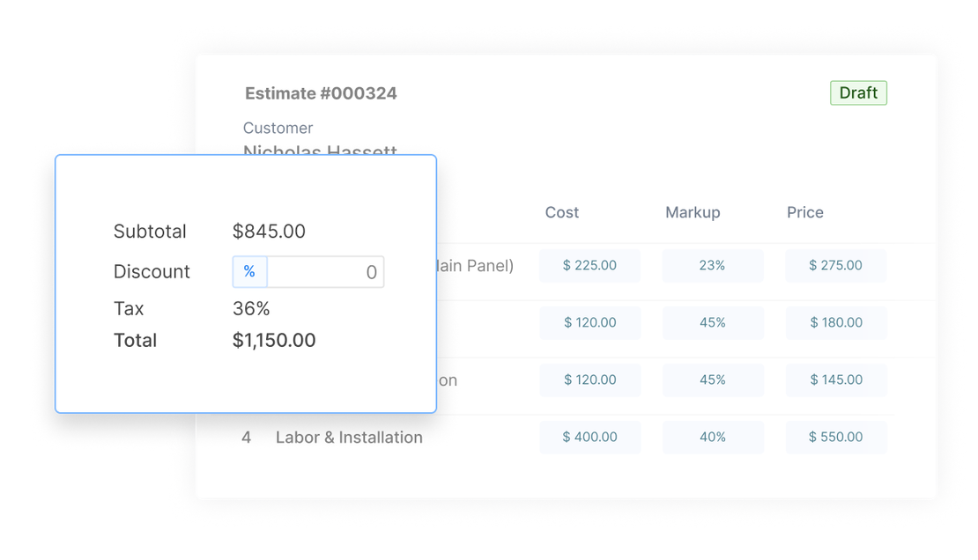This screenshot has height=560, width=978.
Task: Click the Price column header
Action: click(804, 213)
